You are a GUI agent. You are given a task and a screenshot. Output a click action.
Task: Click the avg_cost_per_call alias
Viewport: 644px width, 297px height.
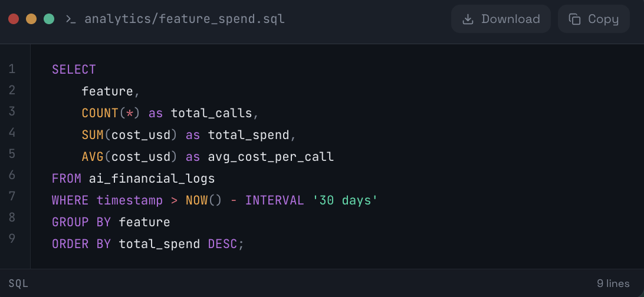271,157
